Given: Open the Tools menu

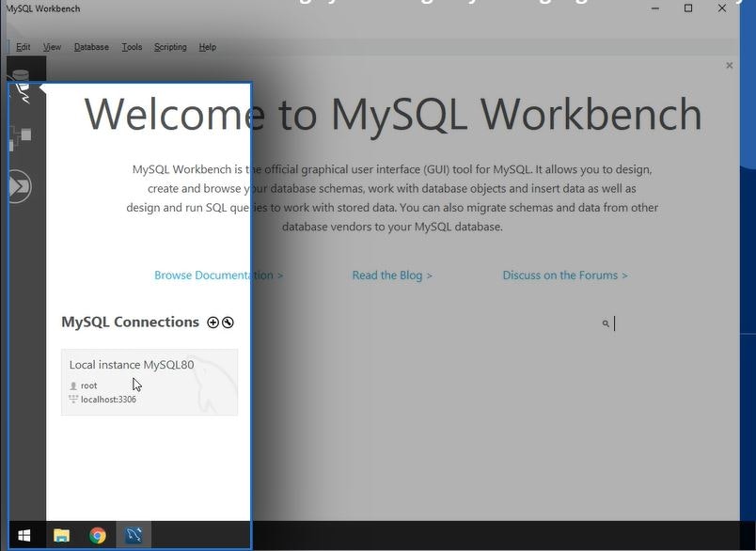Looking at the screenshot, I should tap(132, 47).
